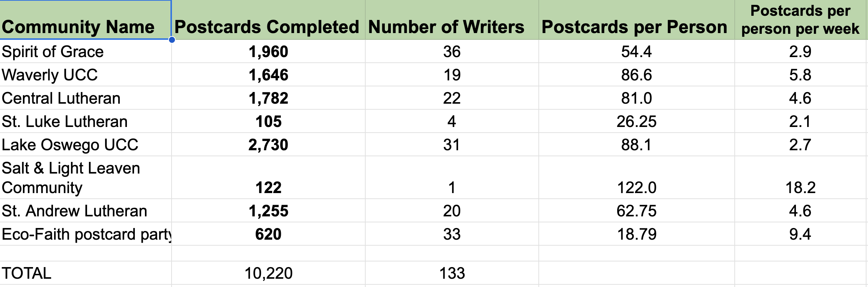Click the Waverly UCC postcards value 1,646
868x287 pixels.
point(268,75)
